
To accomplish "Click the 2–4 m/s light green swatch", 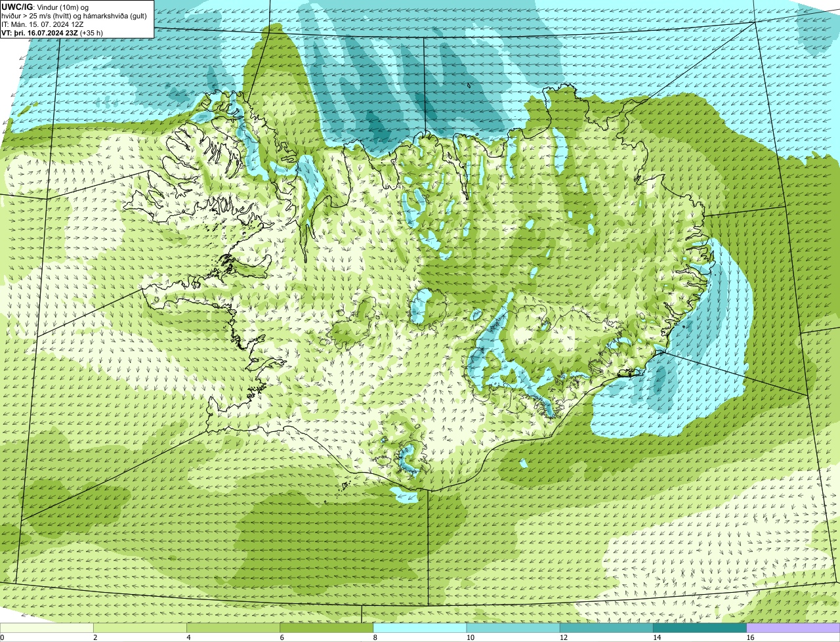I will [140, 628].
